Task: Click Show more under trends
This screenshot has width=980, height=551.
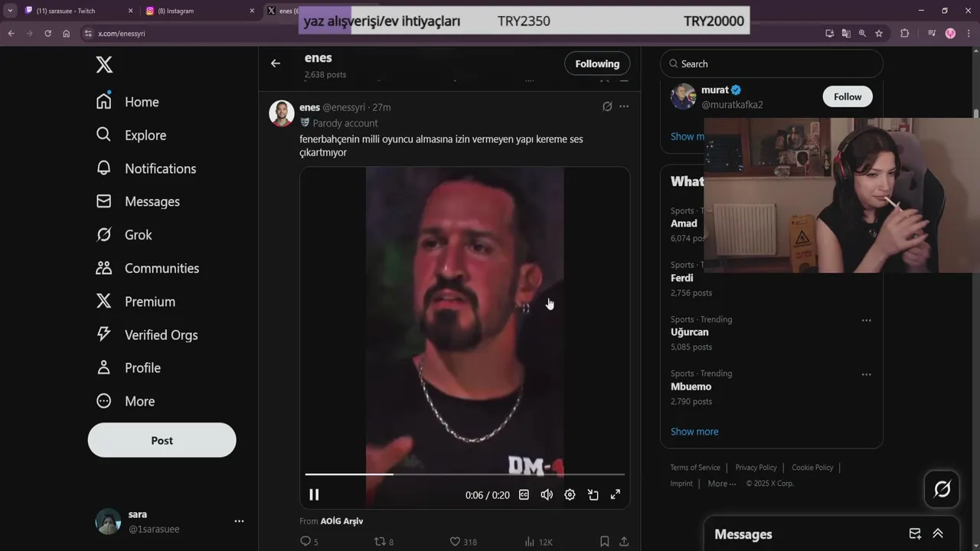Action: point(694,432)
